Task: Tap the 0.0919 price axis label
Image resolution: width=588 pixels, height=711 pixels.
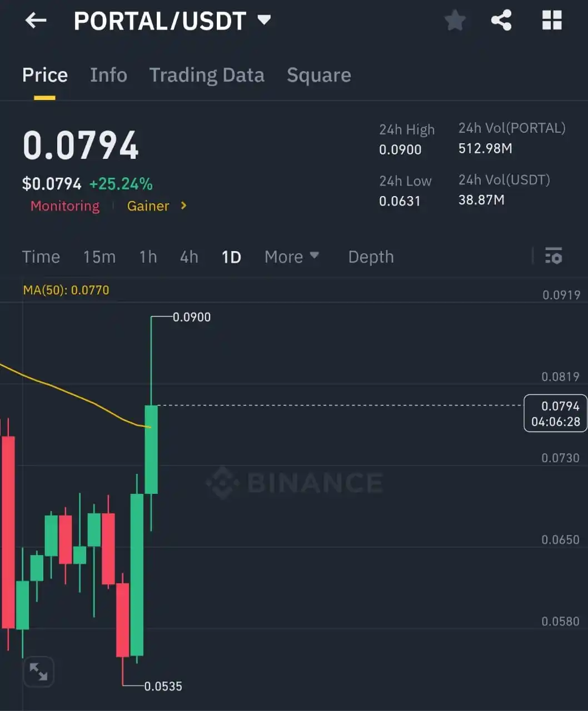Action: pyautogui.click(x=561, y=295)
